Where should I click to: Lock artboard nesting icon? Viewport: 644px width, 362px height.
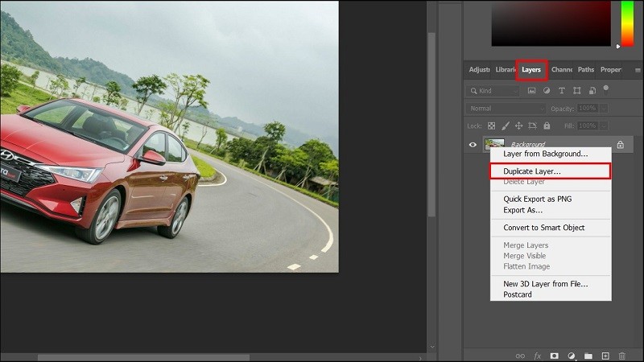click(532, 125)
